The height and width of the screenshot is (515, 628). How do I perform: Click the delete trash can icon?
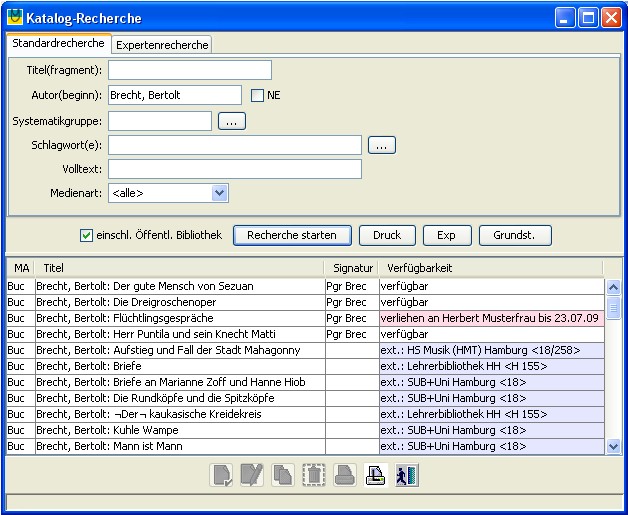[314, 476]
